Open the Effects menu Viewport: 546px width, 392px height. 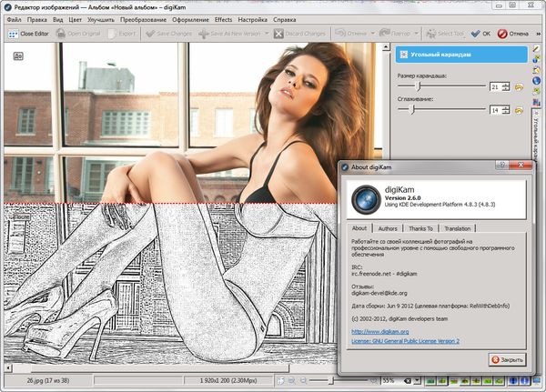coord(223,20)
